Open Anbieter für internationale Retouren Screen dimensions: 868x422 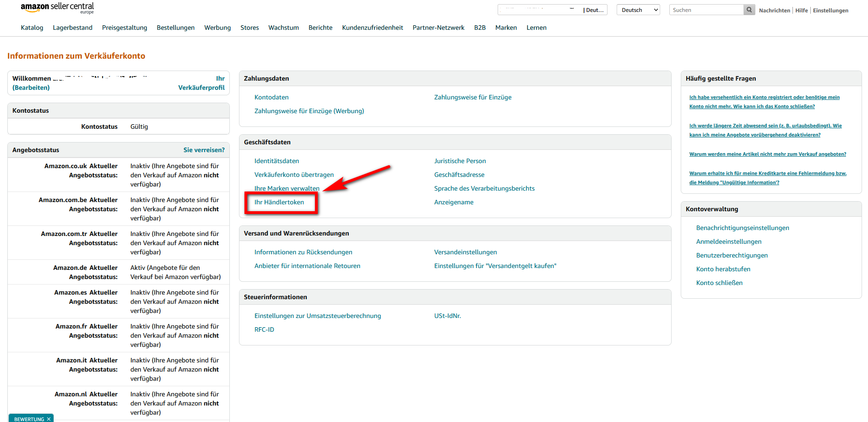307,266
